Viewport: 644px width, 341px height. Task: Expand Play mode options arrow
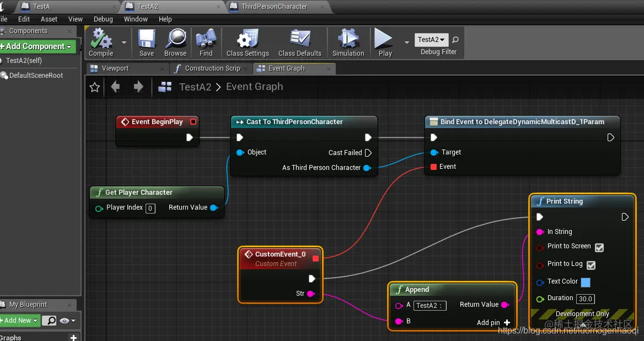[x=406, y=42]
